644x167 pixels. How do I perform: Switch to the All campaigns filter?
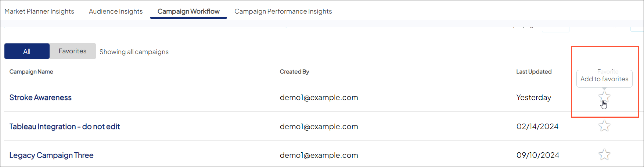[27, 51]
